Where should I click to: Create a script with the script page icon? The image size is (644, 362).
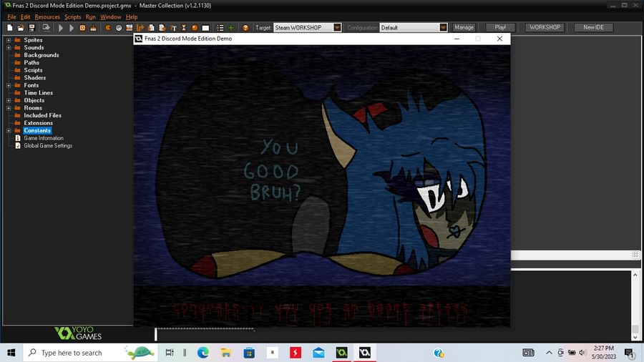151,27
